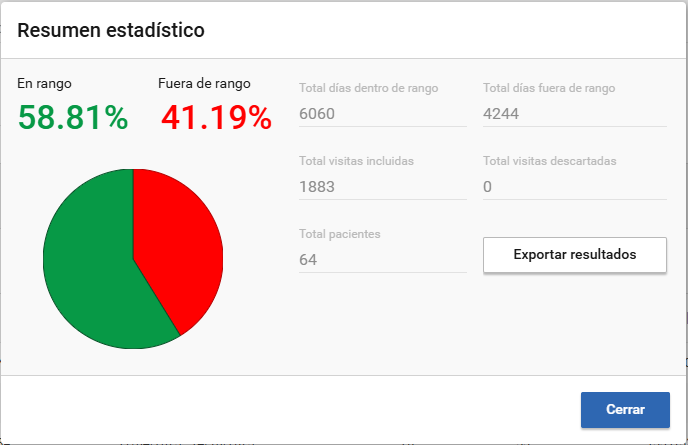Click the red 41.19% value

tap(216, 118)
